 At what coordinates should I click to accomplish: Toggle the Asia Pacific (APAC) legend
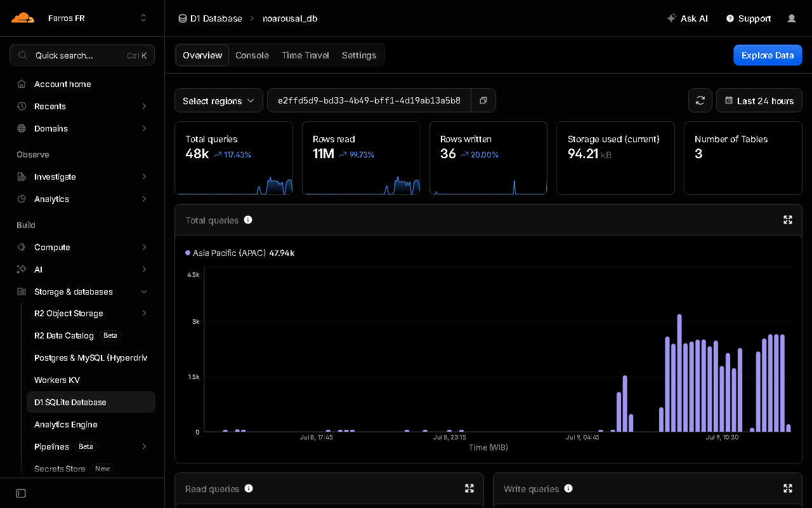pyautogui.click(x=240, y=253)
